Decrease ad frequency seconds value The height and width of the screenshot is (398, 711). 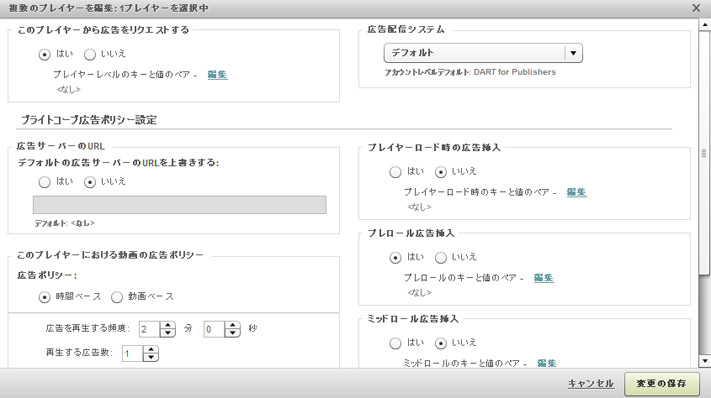(233, 333)
